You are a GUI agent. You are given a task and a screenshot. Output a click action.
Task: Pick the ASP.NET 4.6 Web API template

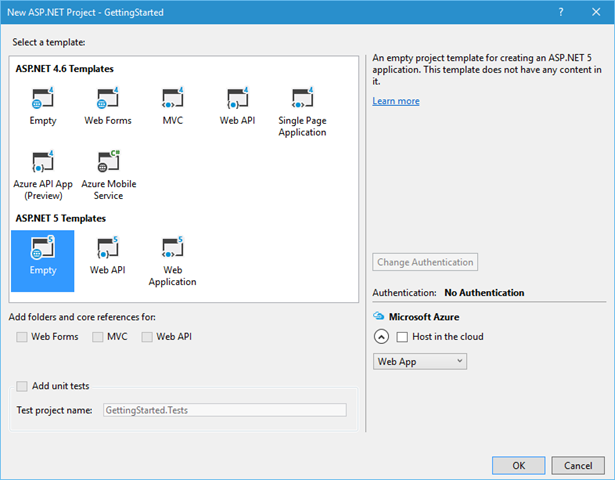[x=238, y=100]
